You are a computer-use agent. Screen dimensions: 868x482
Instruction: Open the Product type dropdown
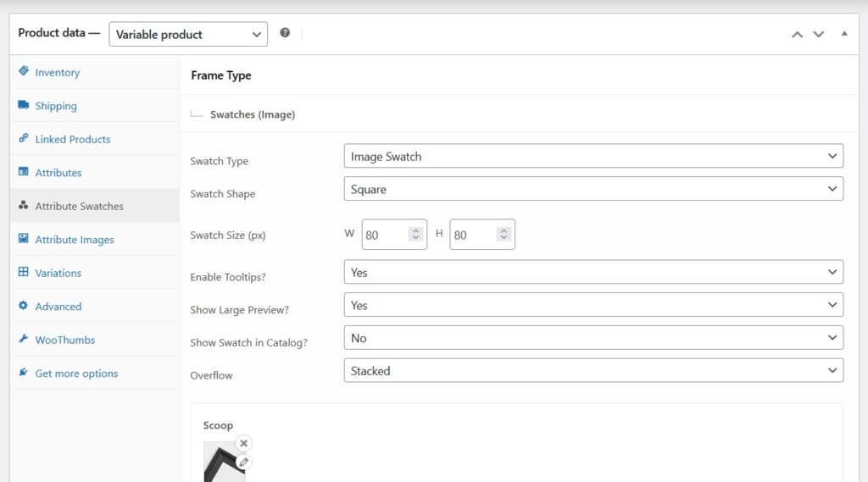point(188,35)
